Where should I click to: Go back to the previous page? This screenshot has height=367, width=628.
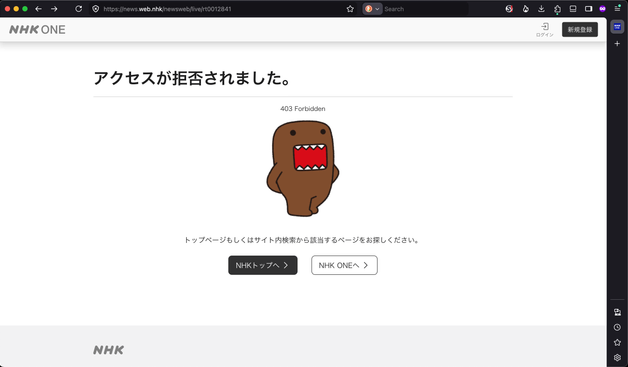pyautogui.click(x=38, y=9)
